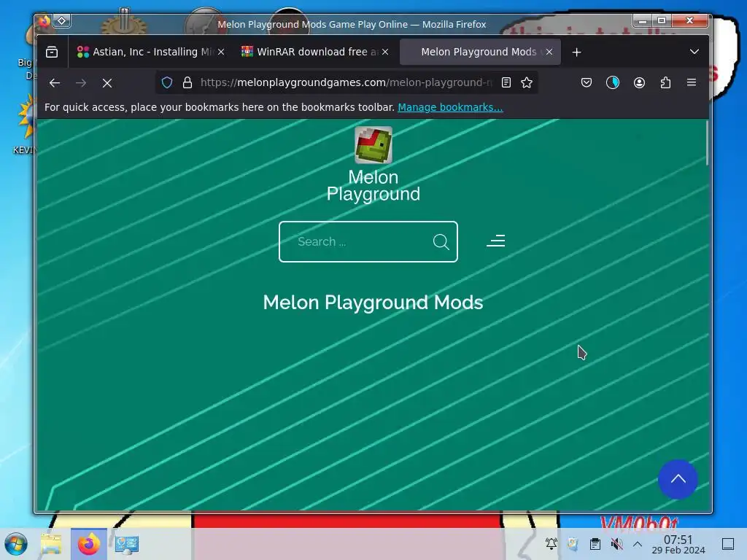747x560 pixels.
Task: Open the notifications bell tray icon
Action: click(x=551, y=544)
